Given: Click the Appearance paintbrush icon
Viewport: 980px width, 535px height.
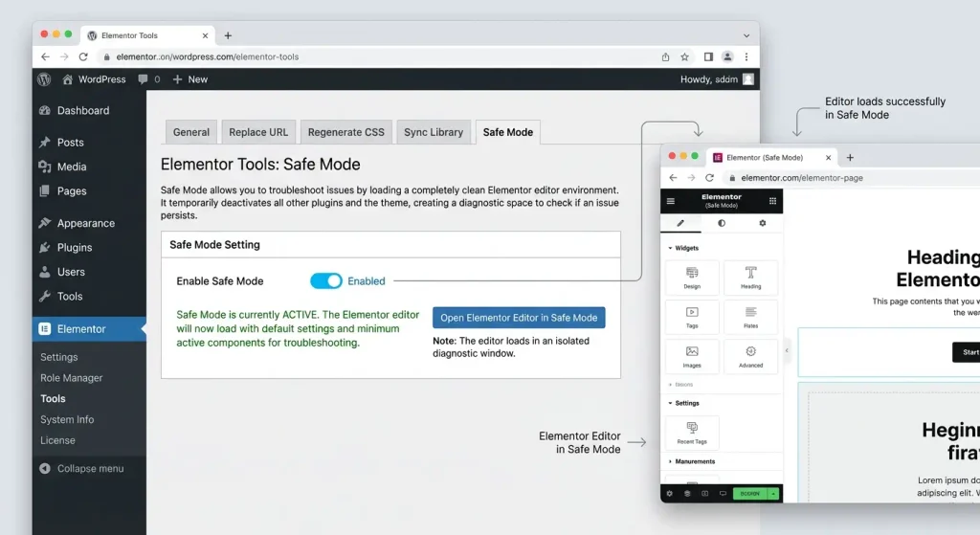Looking at the screenshot, I should [x=44, y=223].
